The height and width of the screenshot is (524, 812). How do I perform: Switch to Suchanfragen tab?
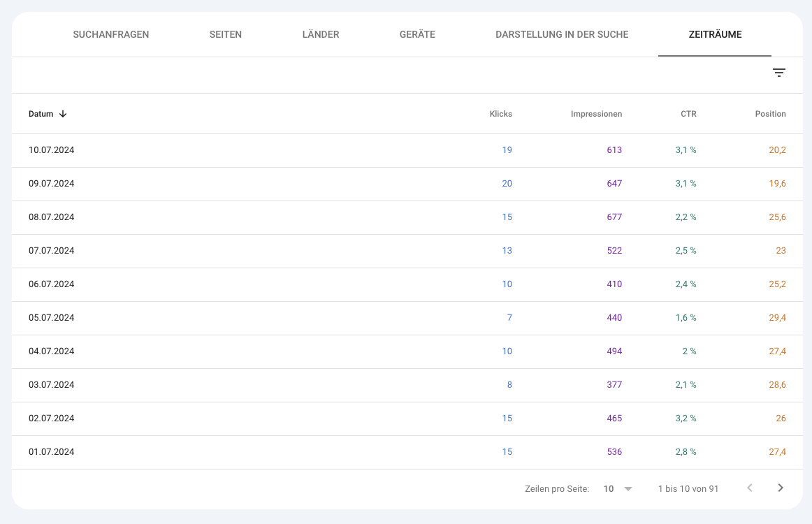point(111,35)
